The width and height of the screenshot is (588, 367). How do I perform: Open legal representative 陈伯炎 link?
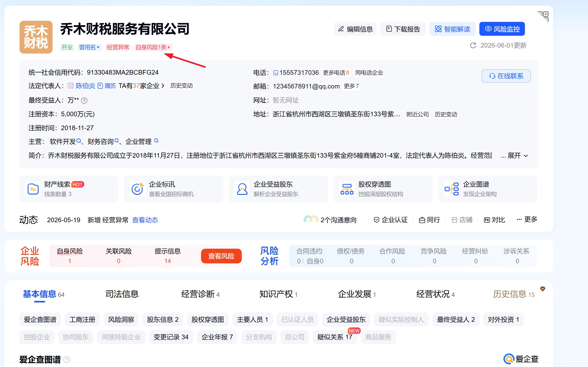point(85,86)
